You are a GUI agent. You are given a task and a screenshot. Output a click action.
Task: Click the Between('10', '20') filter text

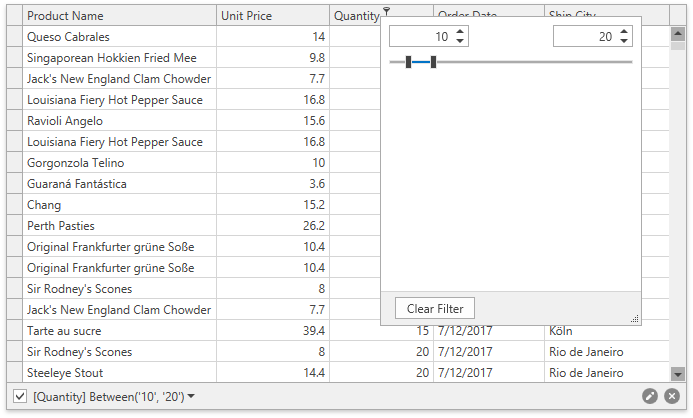tap(110, 397)
